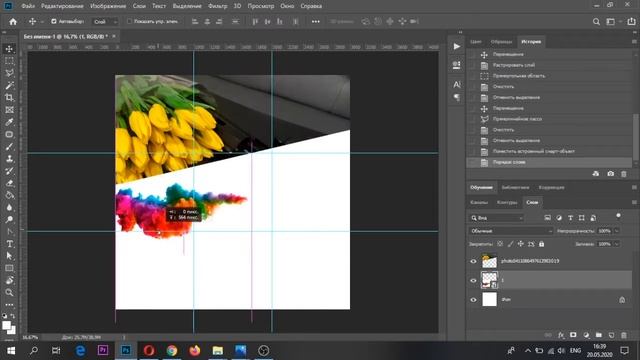Click the create new layer icon
Viewport: 640px width, 360px height.
point(611,335)
